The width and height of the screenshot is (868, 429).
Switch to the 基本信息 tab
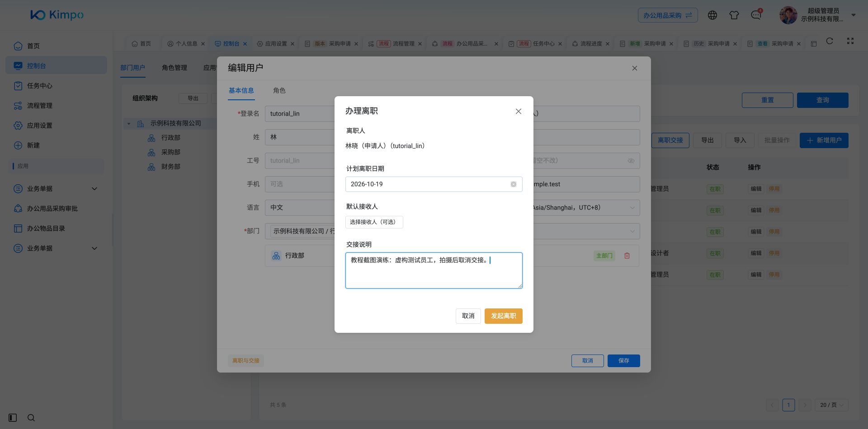coord(241,91)
